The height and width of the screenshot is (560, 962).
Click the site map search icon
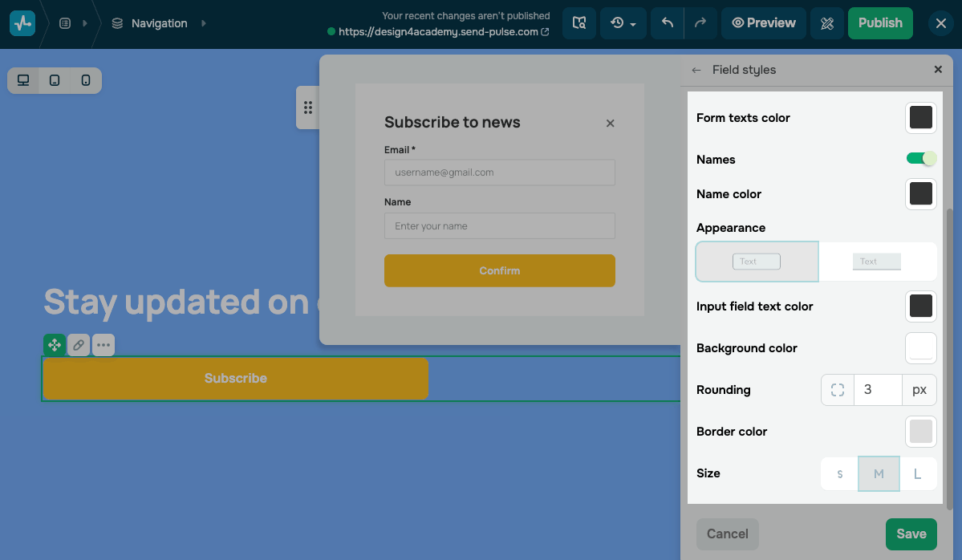point(579,23)
